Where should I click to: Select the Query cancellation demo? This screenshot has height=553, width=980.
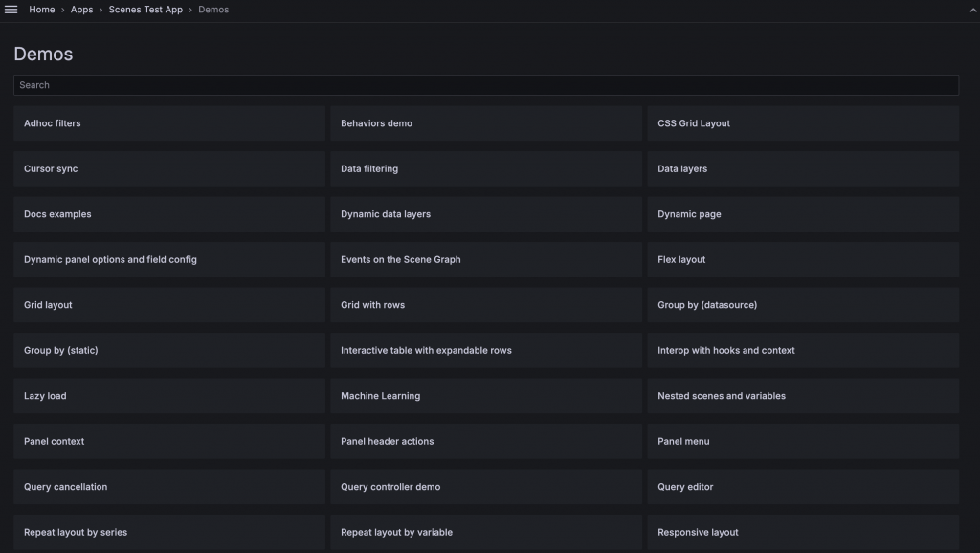pos(169,487)
